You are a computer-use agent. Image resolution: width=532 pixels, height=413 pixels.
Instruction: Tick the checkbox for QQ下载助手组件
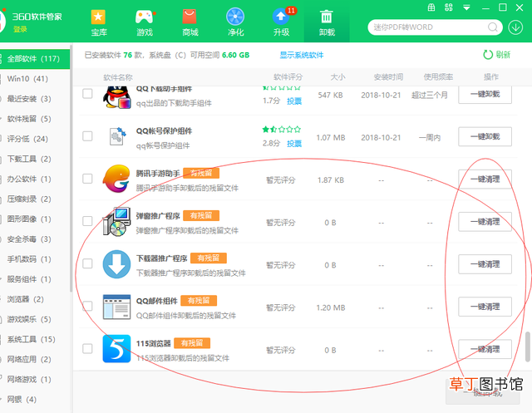point(87,94)
